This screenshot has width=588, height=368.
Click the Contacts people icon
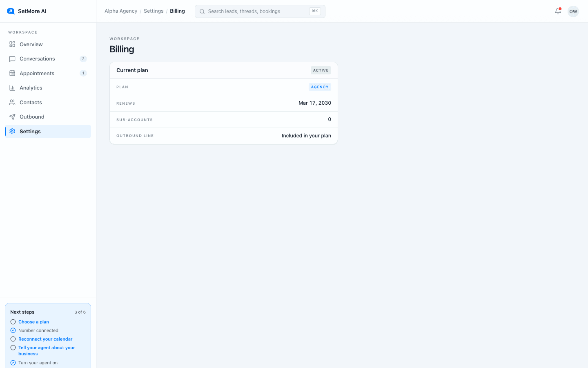(12, 102)
